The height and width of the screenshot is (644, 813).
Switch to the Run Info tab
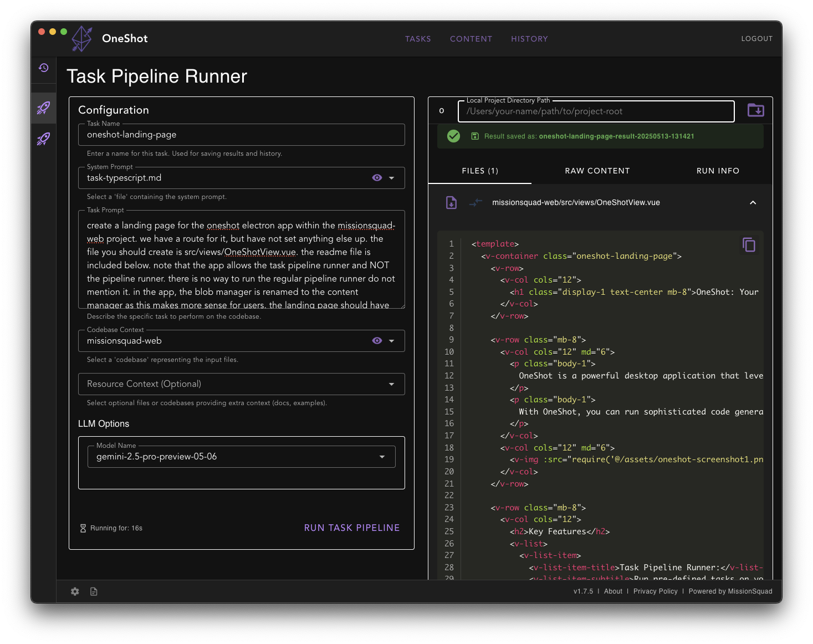pos(717,171)
